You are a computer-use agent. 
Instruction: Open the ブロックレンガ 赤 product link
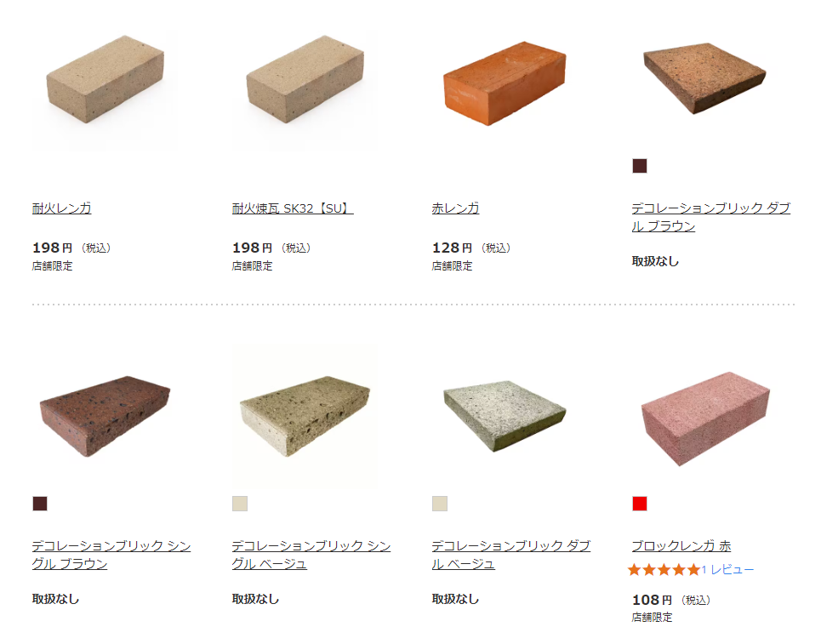681,546
